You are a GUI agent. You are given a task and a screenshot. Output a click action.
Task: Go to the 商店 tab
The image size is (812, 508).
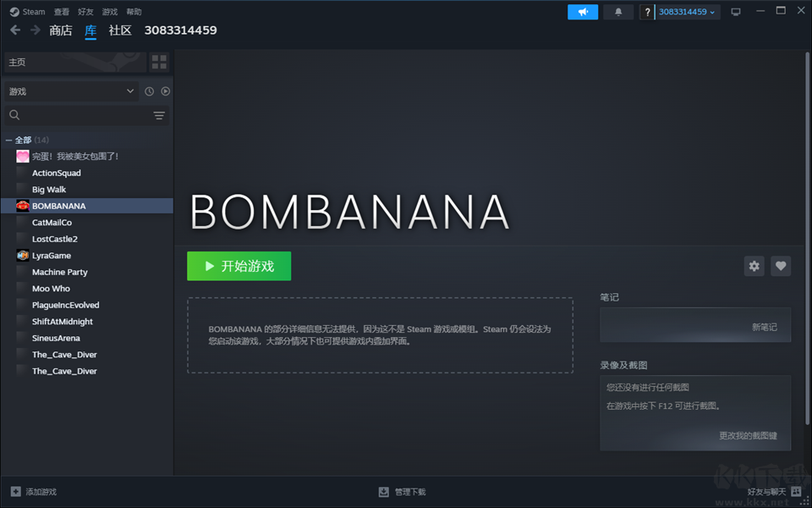pos(61,30)
